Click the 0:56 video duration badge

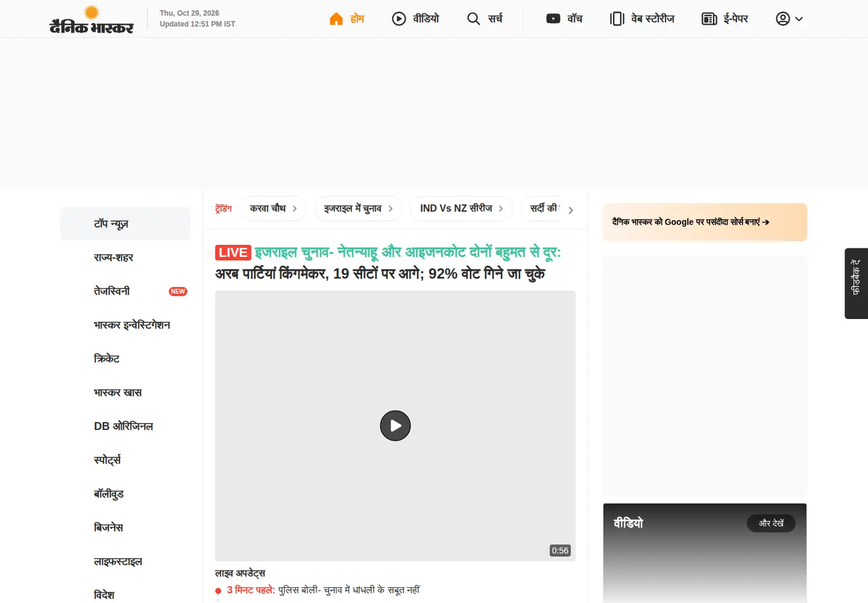pos(560,551)
